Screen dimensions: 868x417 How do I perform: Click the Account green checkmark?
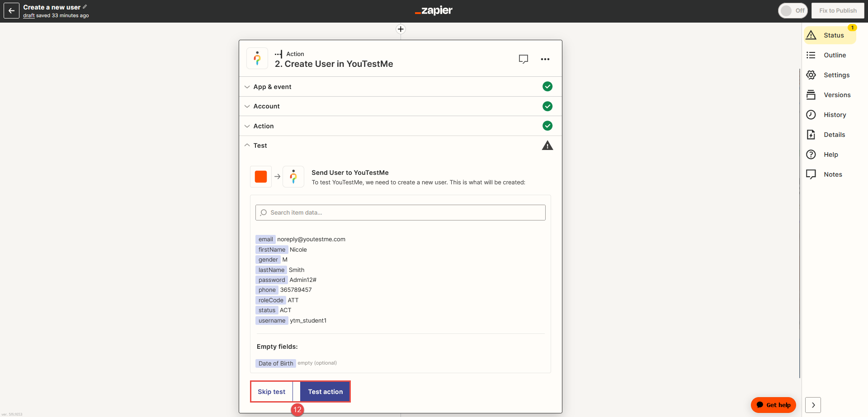[x=547, y=106]
